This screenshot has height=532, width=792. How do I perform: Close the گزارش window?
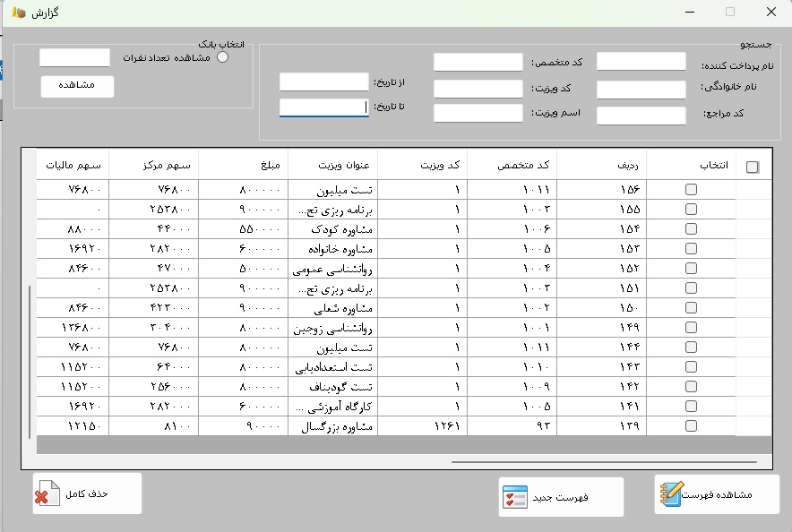click(x=770, y=13)
